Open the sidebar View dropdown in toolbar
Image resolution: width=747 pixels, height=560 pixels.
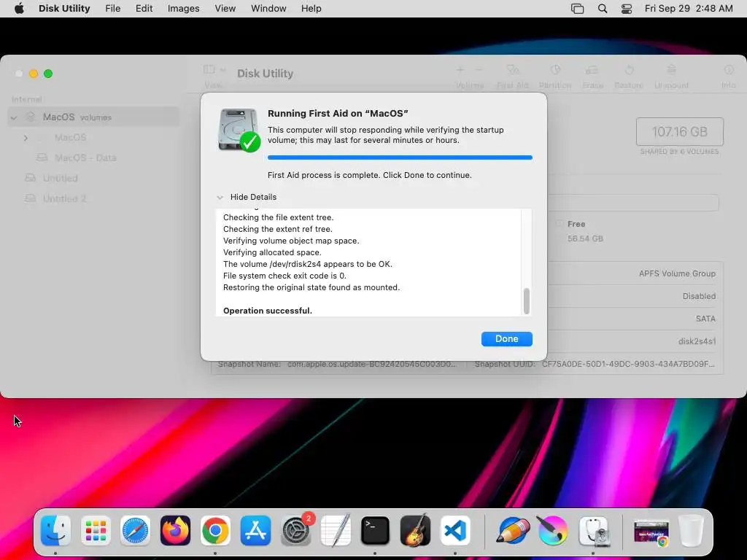point(214,70)
